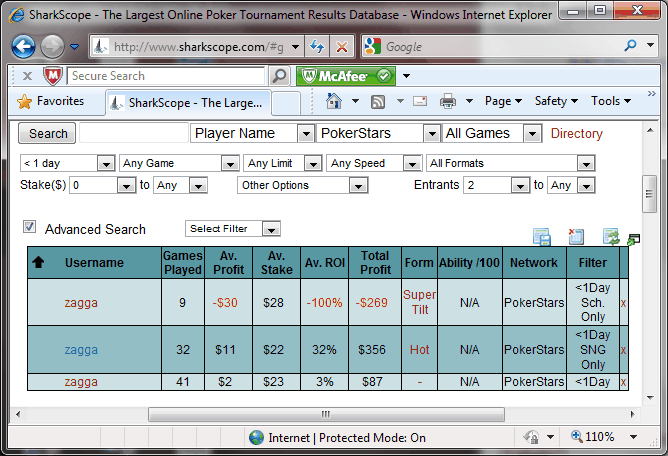Refresh the page with the blue arrows icon
The width and height of the screenshot is (668, 456).
(x=317, y=46)
